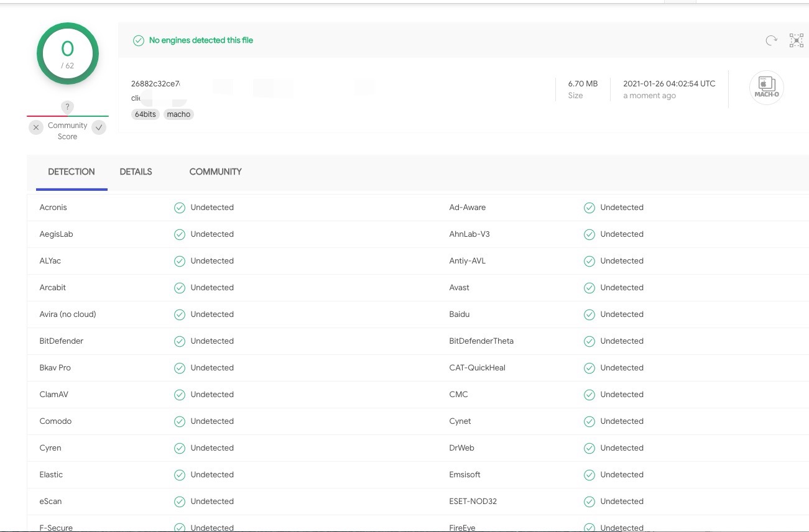Click the Acronis undetected check icon
This screenshot has width=809, height=532.
click(180, 208)
